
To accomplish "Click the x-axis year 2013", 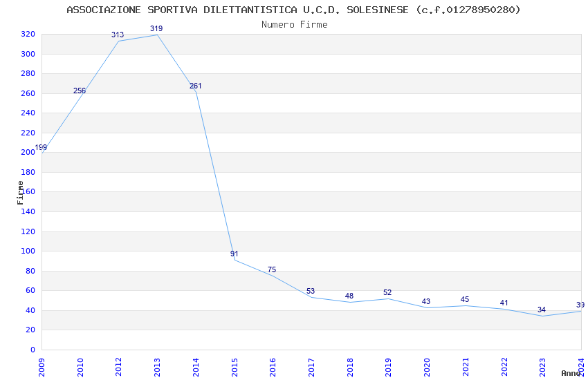I will tap(157, 368).
